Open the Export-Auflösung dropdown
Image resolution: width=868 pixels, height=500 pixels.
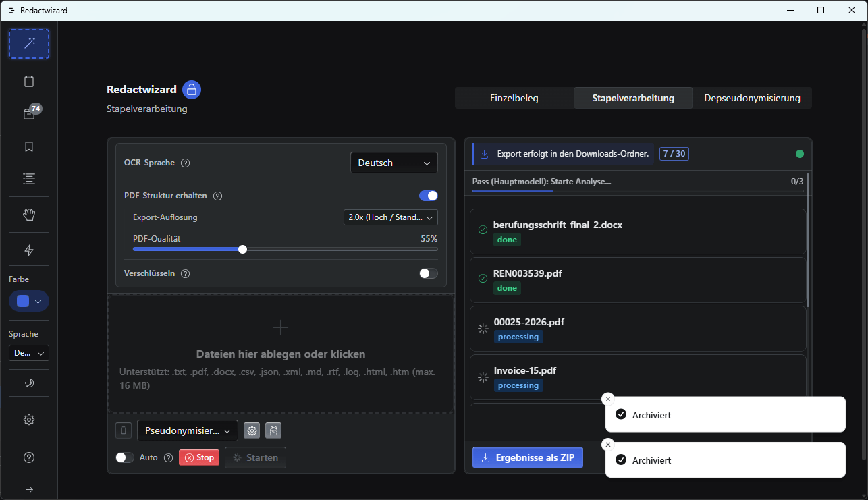pyautogui.click(x=391, y=217)
